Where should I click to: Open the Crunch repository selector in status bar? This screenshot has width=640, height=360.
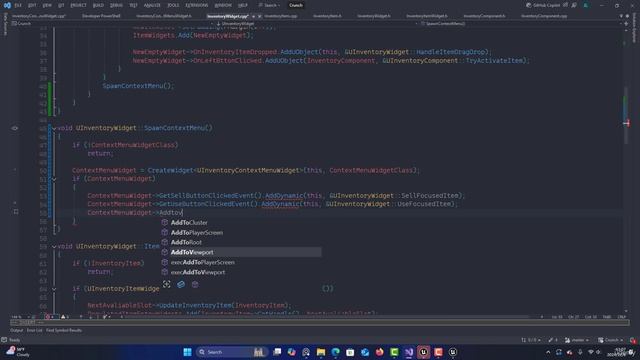click(610, 340)
